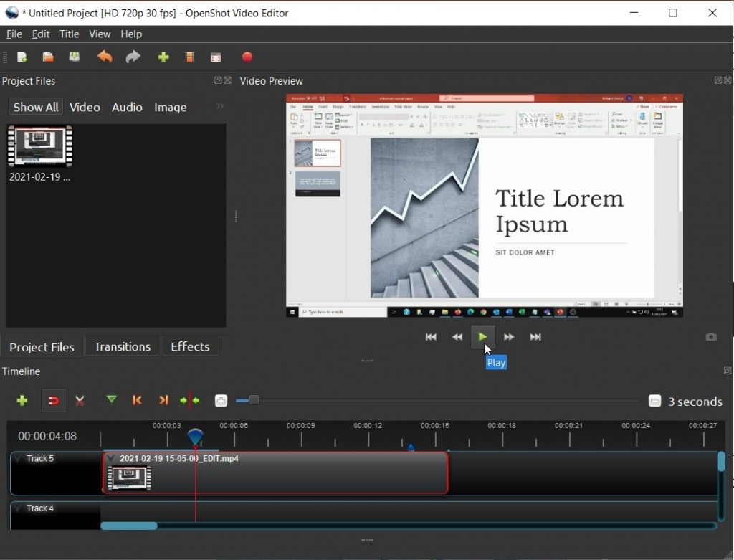Play the video preview
Image resolution: width=734 pixels, height=560 pixels.
(x=482, y=337)
